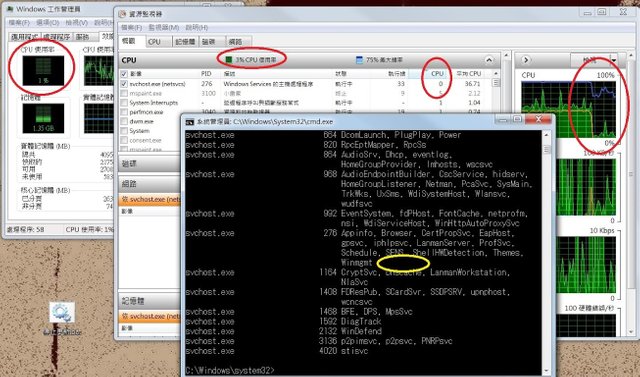Sort by the Average CPU column header
The height and width of the screenshot is (377, 640).
[469, 74]
